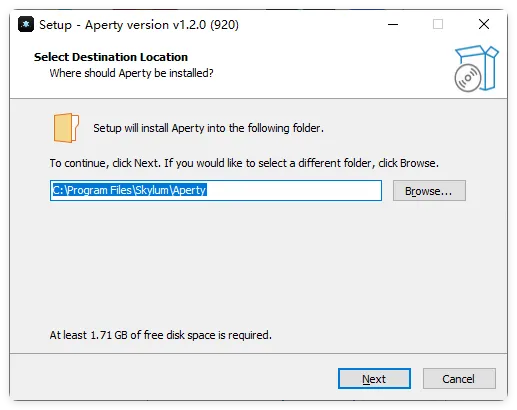Minimize the Aperty setup window
Screen dimensions: 517x410
pos(393,24)
